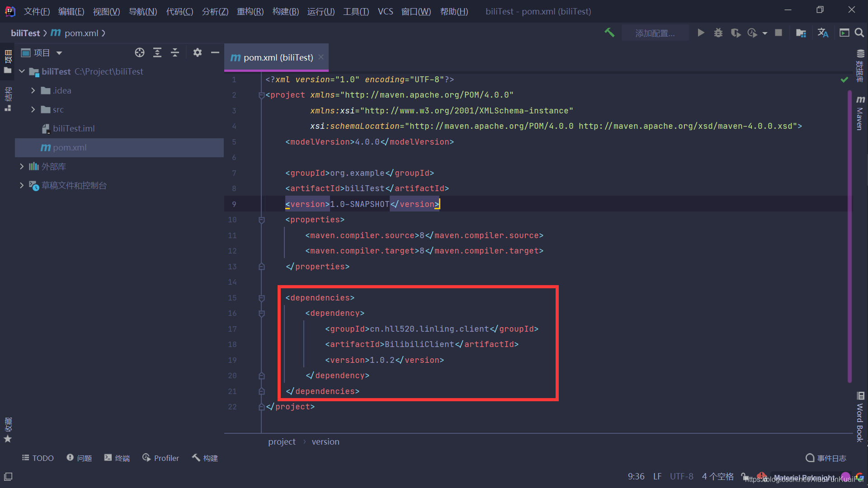The image size is (868, 488).
Task: Run the current configuration play icon
Action: coord(701,33)
